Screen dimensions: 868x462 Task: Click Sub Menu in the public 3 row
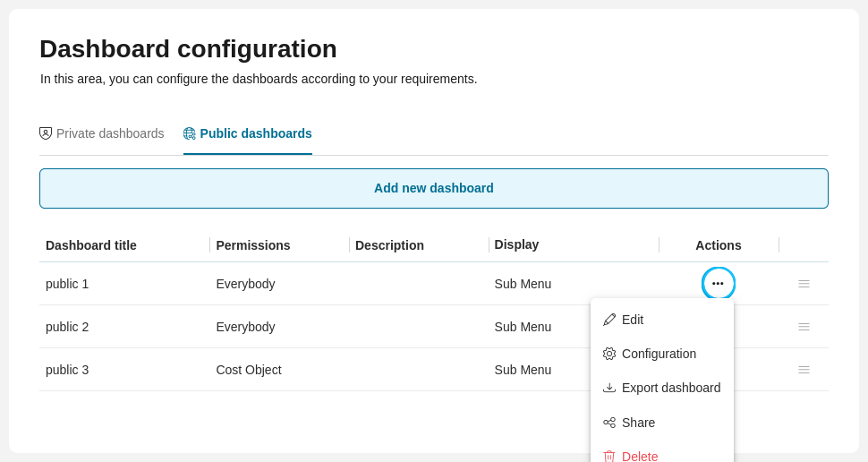pyautogui.click(x=523, y=370)
